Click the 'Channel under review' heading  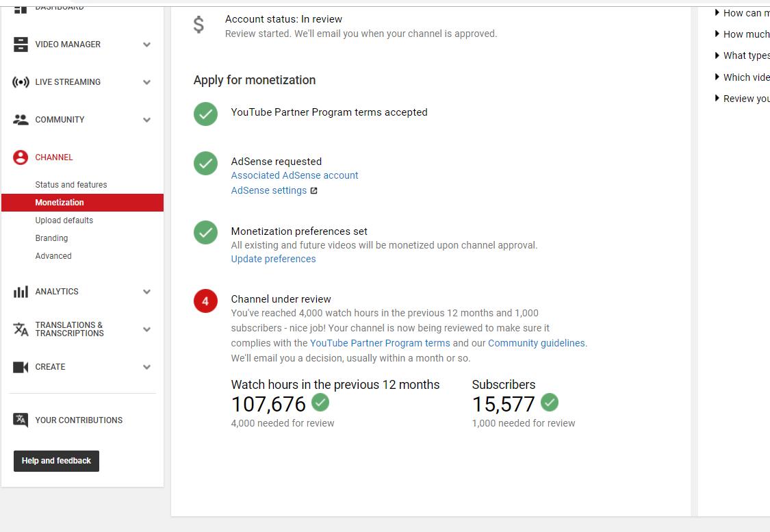pyautogui.click(x=281, y=299)
